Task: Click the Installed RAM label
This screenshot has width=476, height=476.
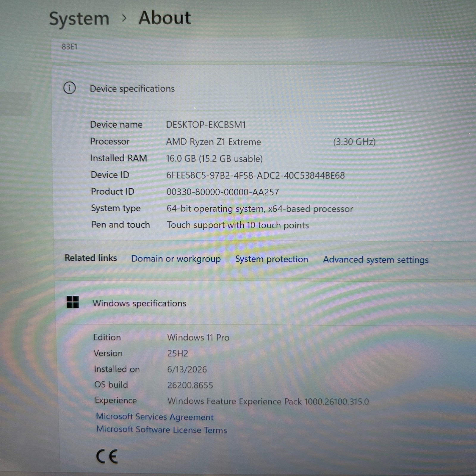Action: pyautogui.click(x=119, y=158)
